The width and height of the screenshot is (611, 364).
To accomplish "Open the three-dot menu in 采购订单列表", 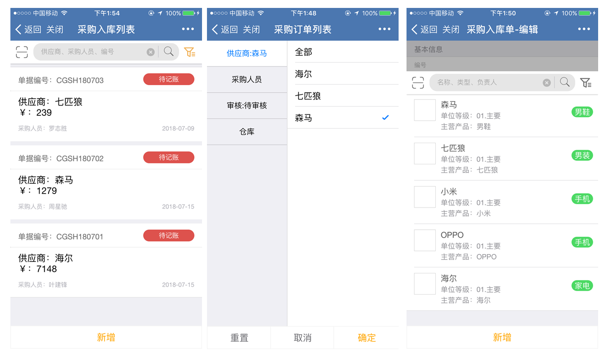I will pyautogui.click(x=385, y=29).
